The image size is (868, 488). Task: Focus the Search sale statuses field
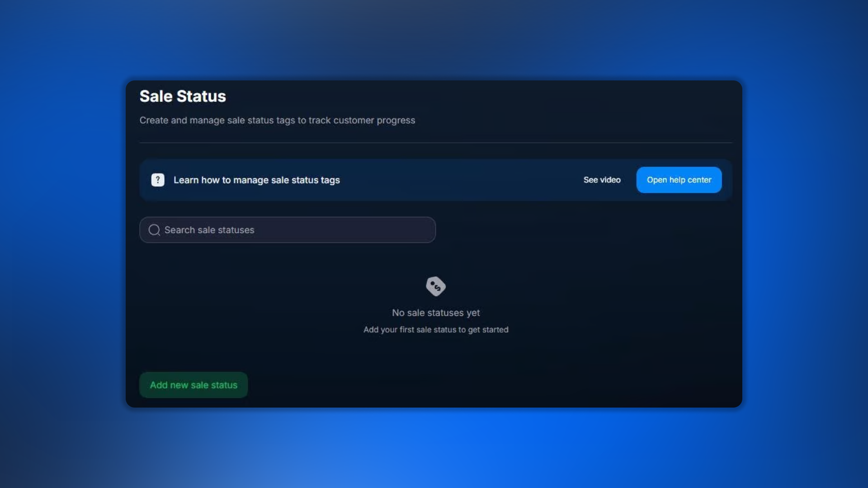tap(288, 230)
